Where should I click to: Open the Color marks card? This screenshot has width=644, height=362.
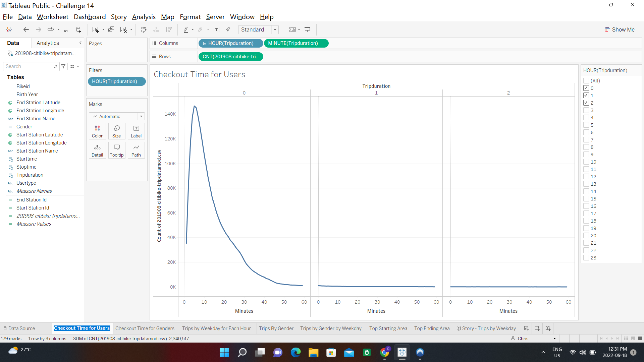(97, 131)
